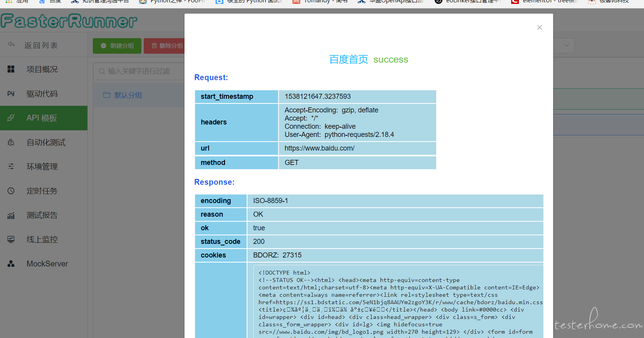Go to the MockServer menu item

pyautogui.click(x=47, y=264)
